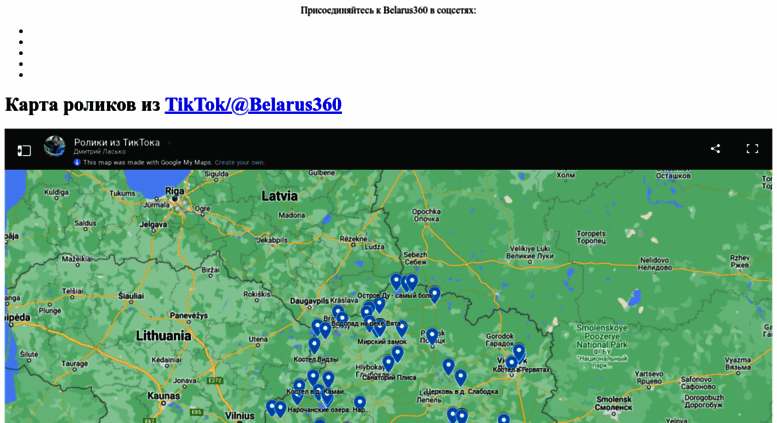The image size is (777, 423).
Task: Click the 'Церковь в д. Слободка' label
Action: (x=462, y=391)
